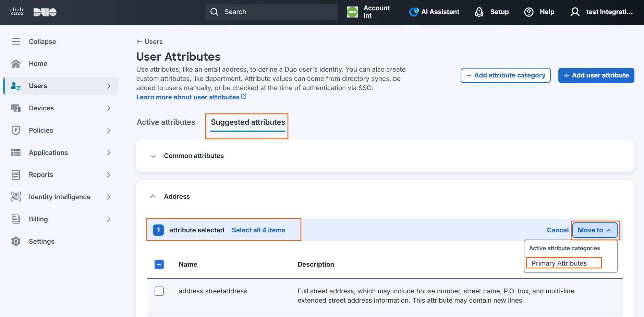The width and height of the screenshot is (644, 317).
Task: Click the address.streetaddress attribute name
Action: (213, 291)
